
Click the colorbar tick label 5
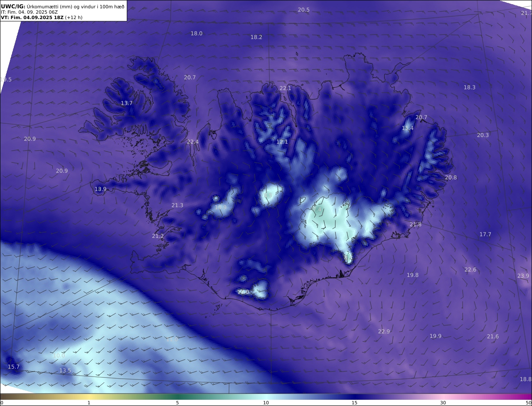[x=177, y=403]
